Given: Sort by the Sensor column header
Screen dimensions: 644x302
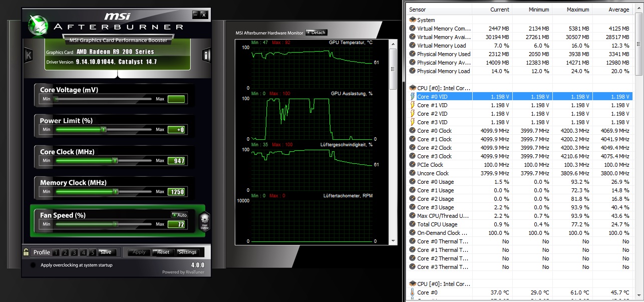Looking at the screenshot, I should (439, 10).
